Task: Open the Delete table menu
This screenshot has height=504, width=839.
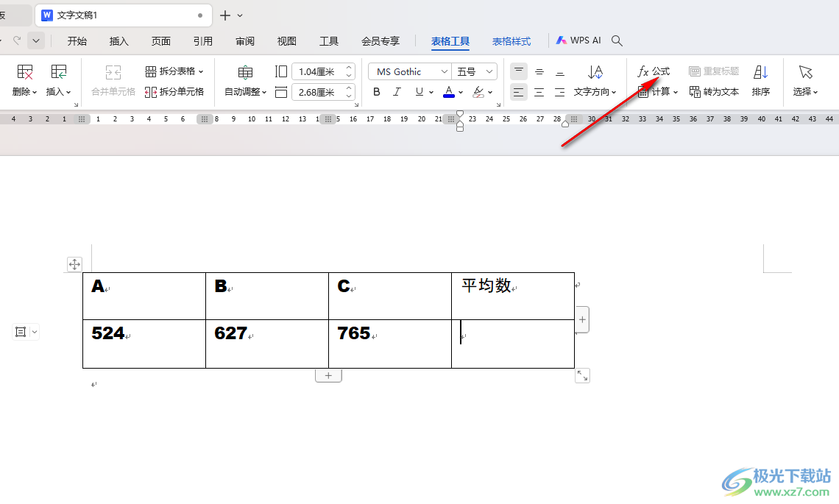Action: tap(24, 81)
